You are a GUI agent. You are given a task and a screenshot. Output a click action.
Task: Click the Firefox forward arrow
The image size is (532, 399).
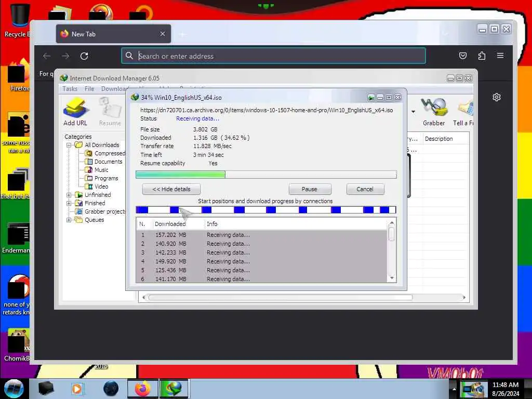coord(65,56)
